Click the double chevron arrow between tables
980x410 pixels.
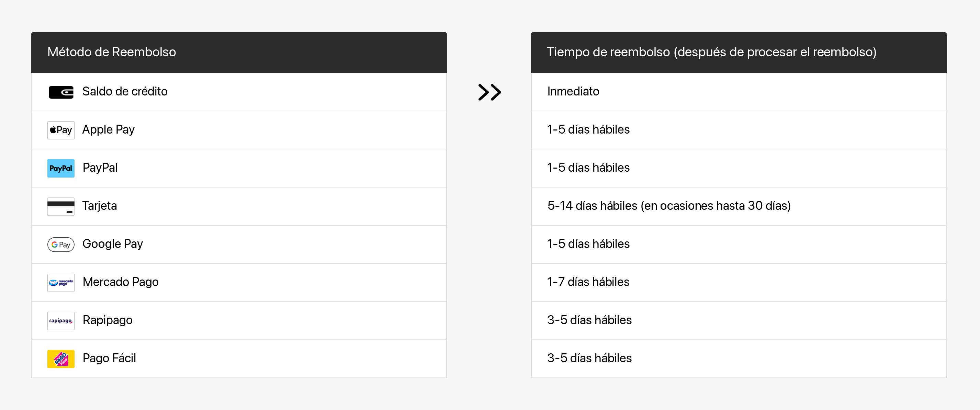coord(489,92)
